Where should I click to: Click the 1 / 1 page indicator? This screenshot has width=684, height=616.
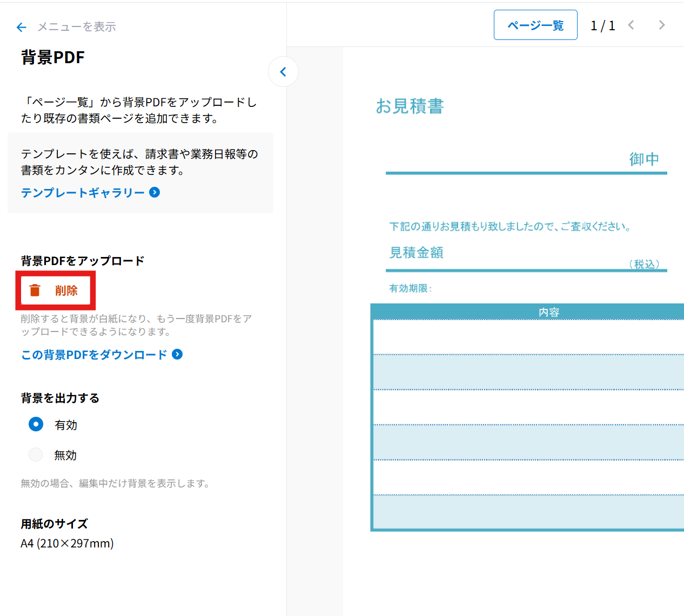click(602, 26)
